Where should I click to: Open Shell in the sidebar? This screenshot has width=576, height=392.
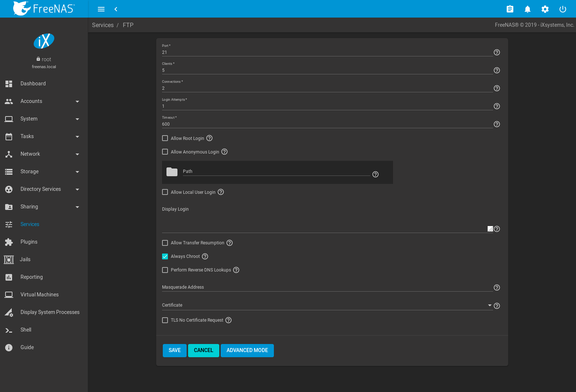(x=44, y=330)
